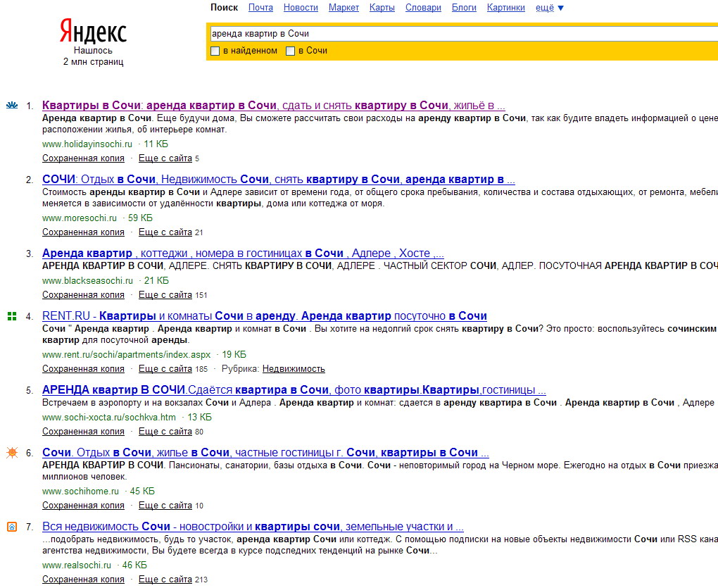This screenshot has width=718, height=588.
Task: Switch to Картинки search
Action: coord(506,8)
